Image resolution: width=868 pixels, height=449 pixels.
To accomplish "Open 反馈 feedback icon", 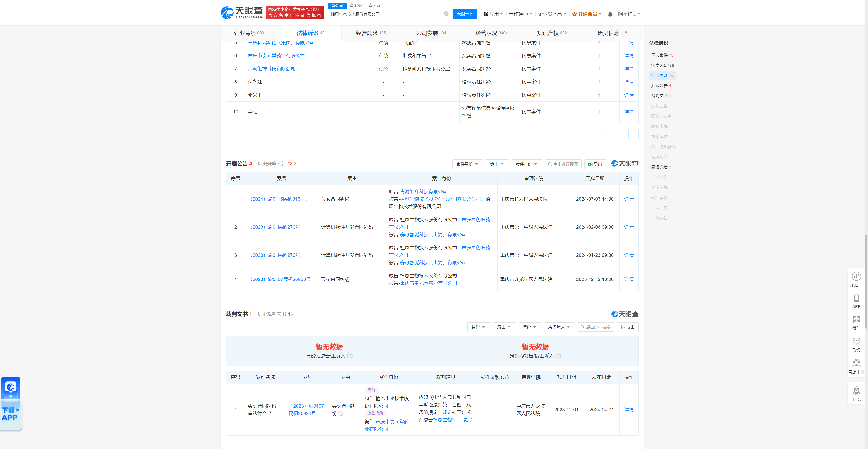I will (856, 341).
